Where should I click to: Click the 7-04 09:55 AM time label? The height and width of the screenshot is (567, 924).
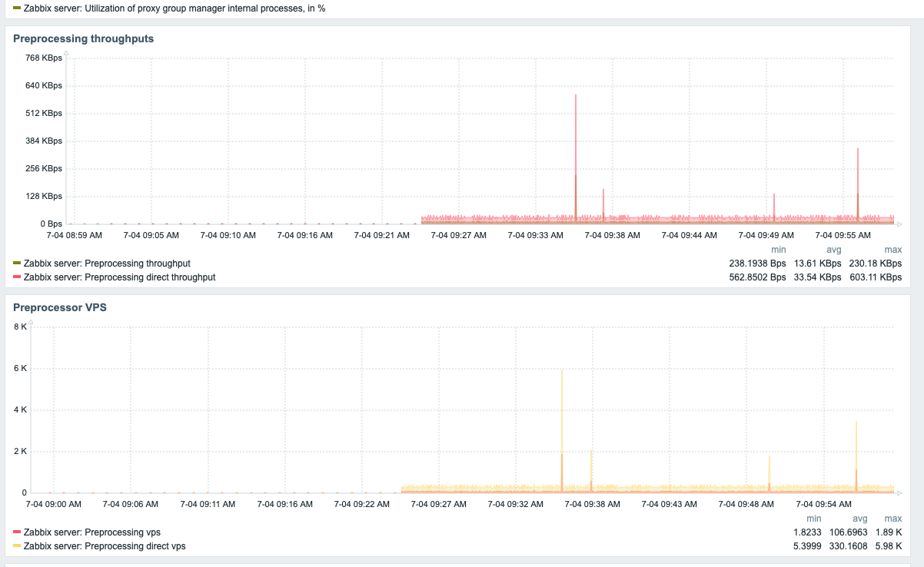(x=843, y=236)
